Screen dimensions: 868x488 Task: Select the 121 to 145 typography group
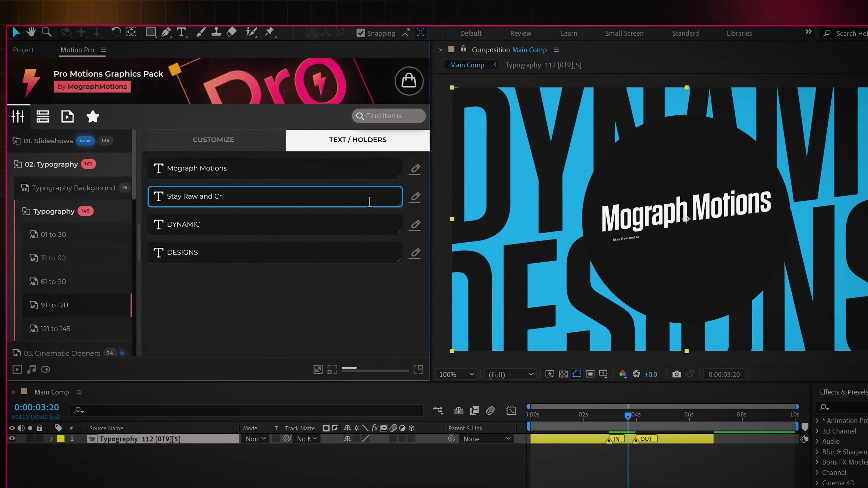point(55,329)
